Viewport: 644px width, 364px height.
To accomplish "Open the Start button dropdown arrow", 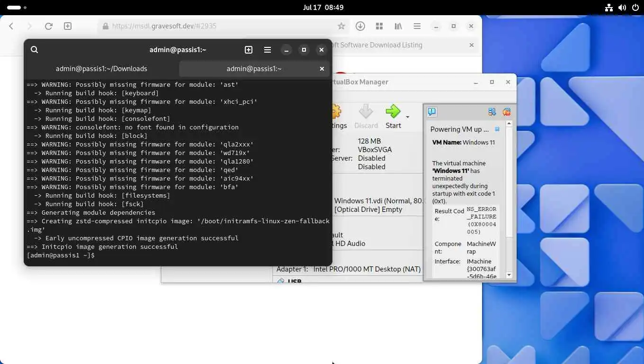I will click(407, 117).
